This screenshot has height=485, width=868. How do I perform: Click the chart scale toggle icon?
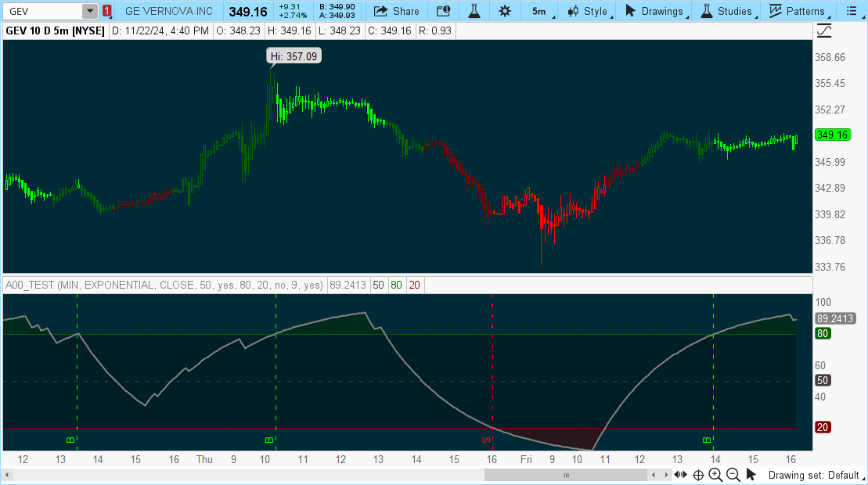coord(824,31)
